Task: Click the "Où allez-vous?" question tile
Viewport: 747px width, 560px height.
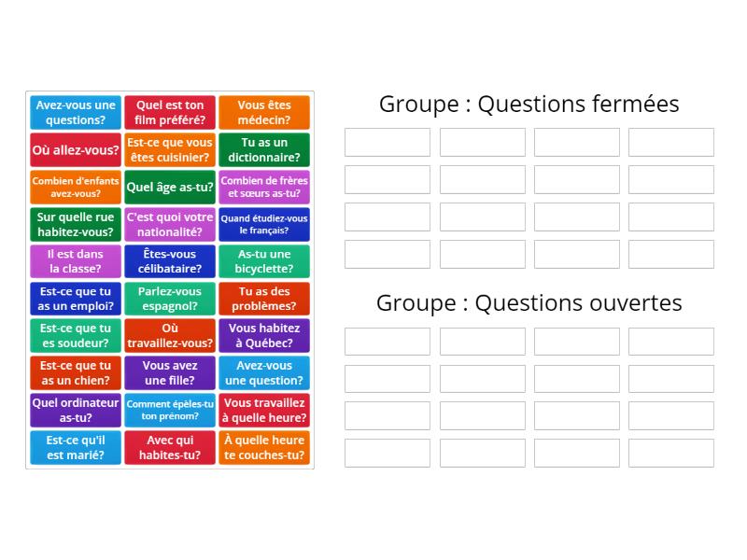Action: [x=75, y=149]
